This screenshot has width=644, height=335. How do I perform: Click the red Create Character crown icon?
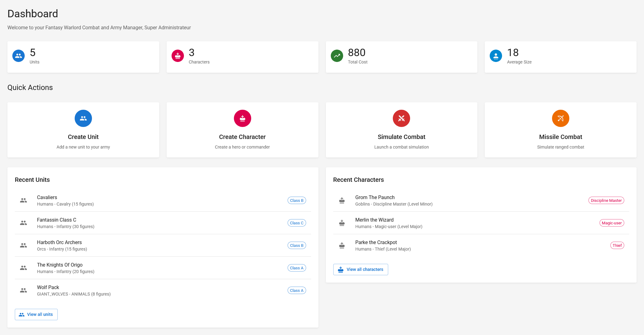(242, 118)
